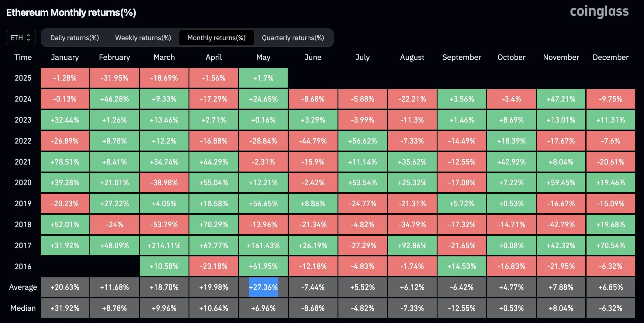Viewport: 644px width, 323px height.
Task: Click the January column header
Action: [x=65, y=57]
